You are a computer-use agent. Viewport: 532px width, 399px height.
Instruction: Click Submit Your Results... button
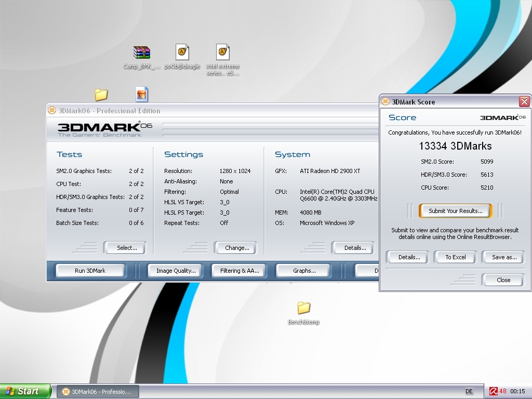tap(455, 211)
